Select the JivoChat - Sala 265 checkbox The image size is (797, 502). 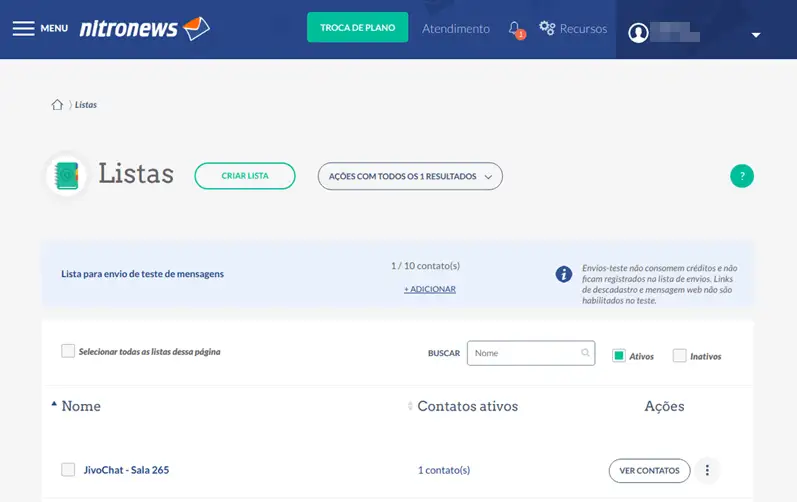68,470
